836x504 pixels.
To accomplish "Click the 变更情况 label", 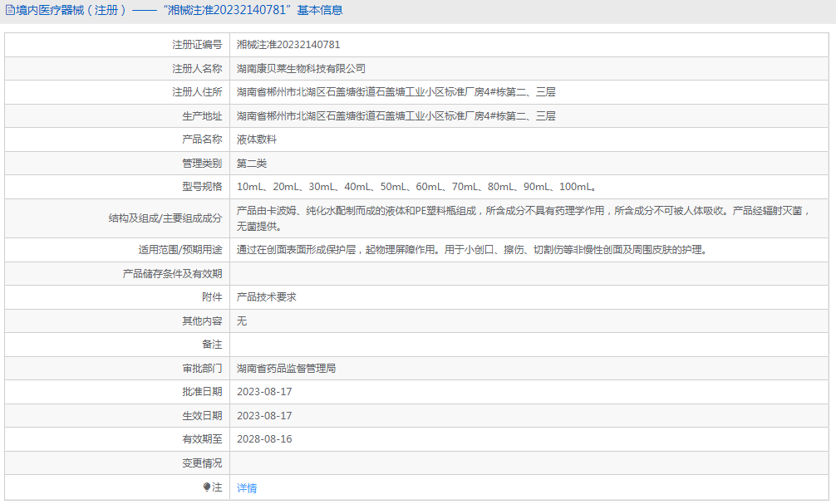I will click(x=202, y=463).
